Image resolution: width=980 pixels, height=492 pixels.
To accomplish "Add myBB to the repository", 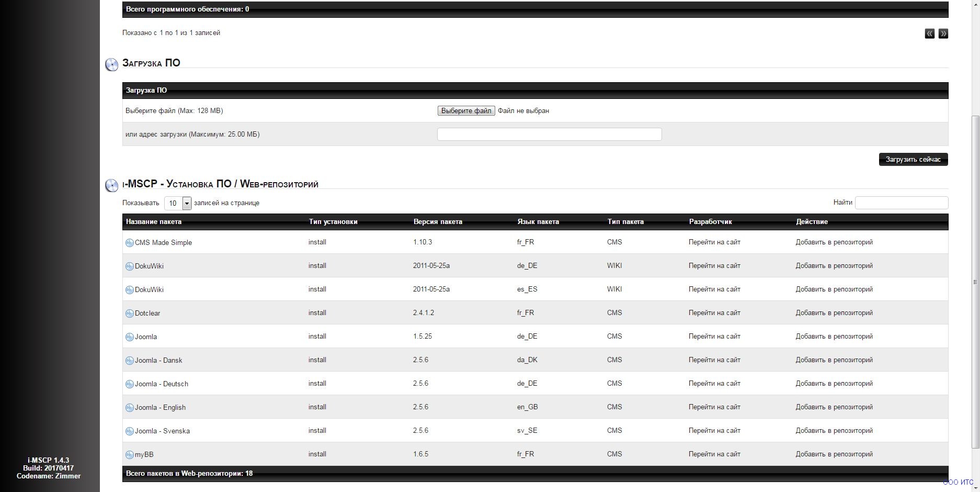I will [x=834, y=454].
